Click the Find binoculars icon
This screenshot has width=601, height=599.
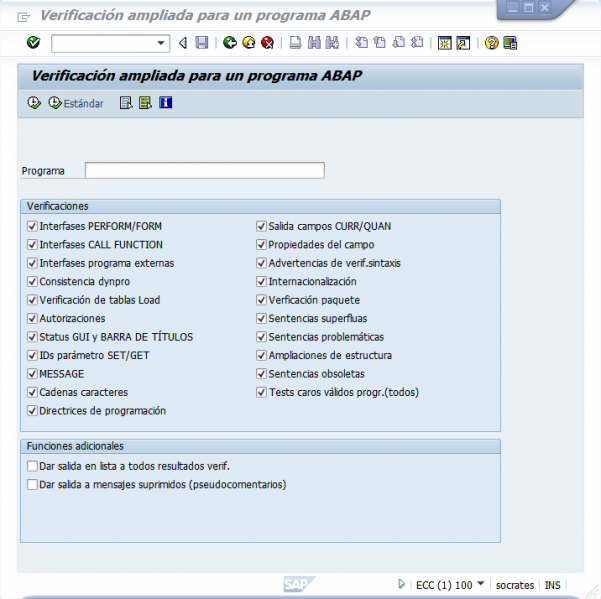point(314,43)
